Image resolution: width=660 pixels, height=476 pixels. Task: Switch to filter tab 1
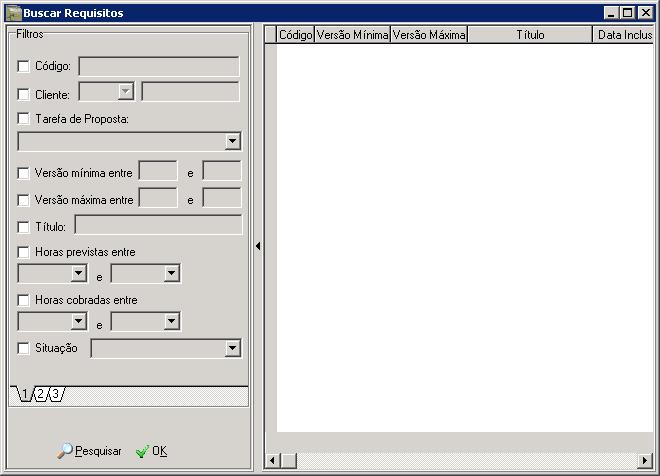pos(25,394)
